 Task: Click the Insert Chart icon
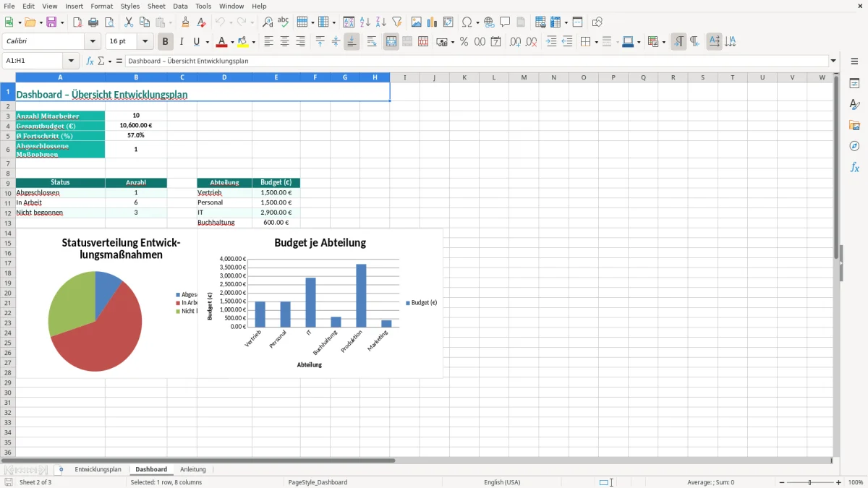pyautogui.click(x=432, y=22)
